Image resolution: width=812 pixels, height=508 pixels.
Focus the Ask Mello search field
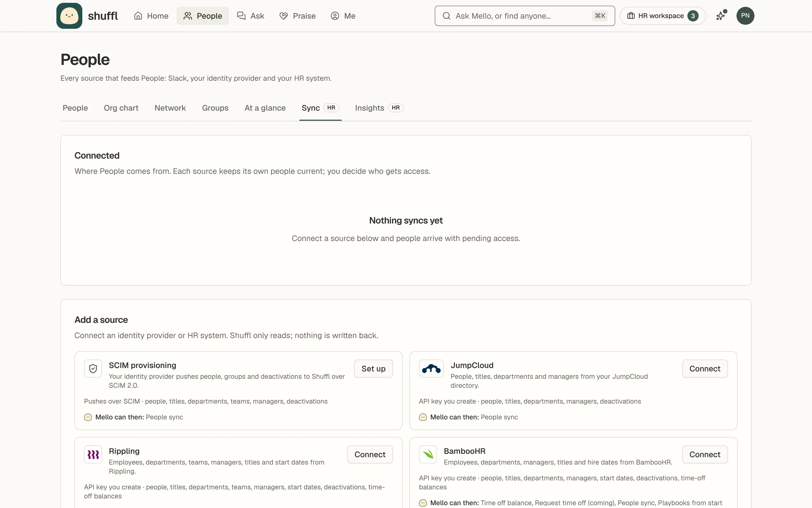point(525,16)
